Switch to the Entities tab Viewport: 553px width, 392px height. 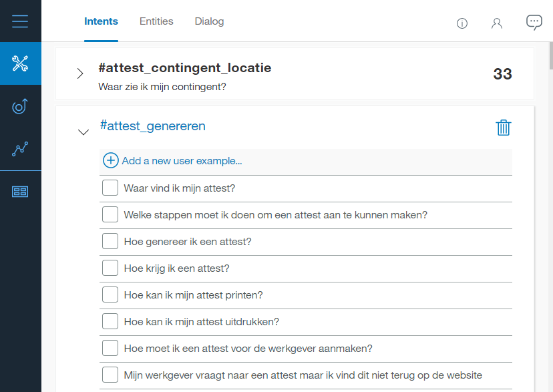(156, 21)
